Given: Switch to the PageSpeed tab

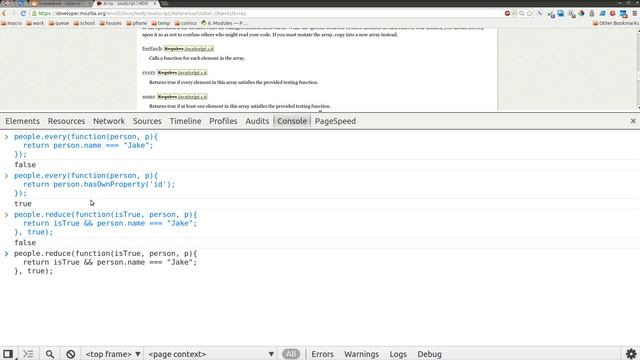Looking at the screenshot, I should point(335,121).
